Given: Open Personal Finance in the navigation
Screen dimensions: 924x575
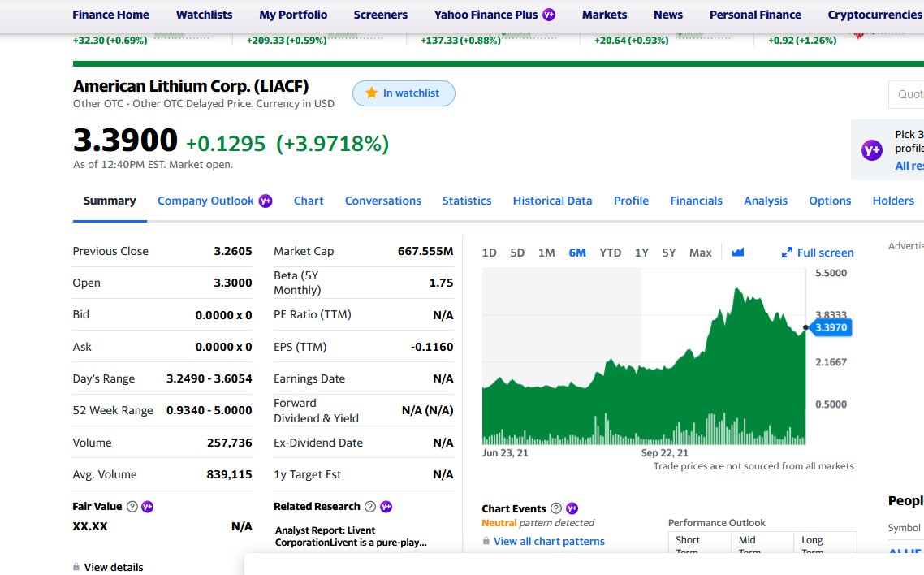Looking at the screenshot, I should [x=755, y=15].
